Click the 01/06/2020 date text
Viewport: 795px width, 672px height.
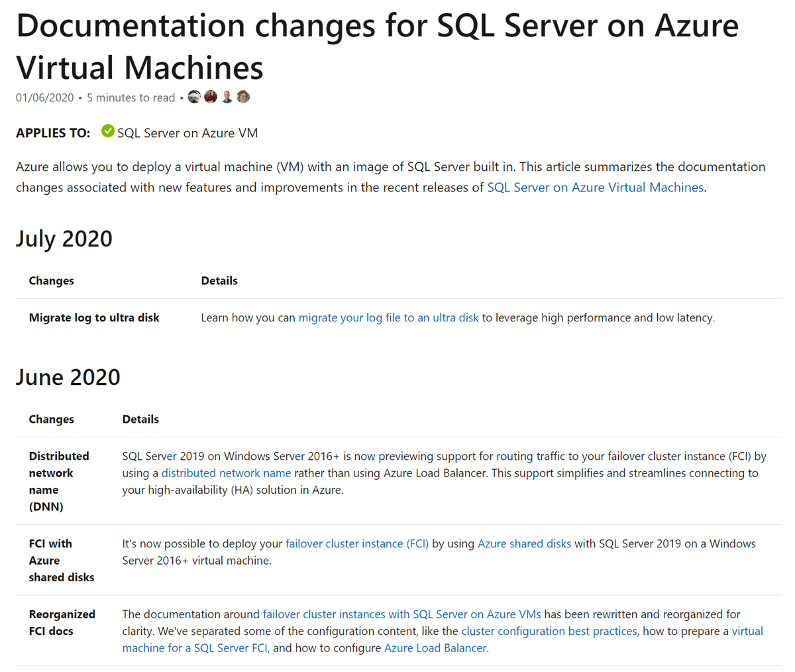click(x=45, y=97)
